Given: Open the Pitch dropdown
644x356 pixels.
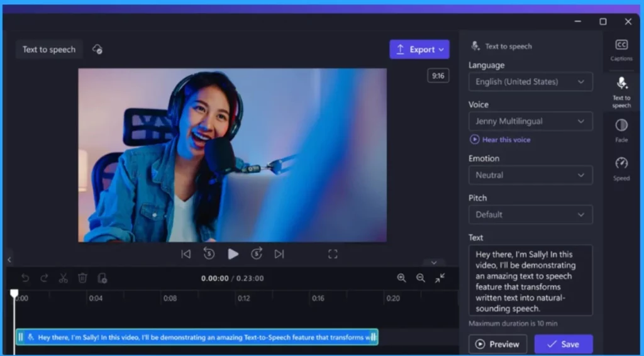Looking at the screenshot, I should pos(530,214).
